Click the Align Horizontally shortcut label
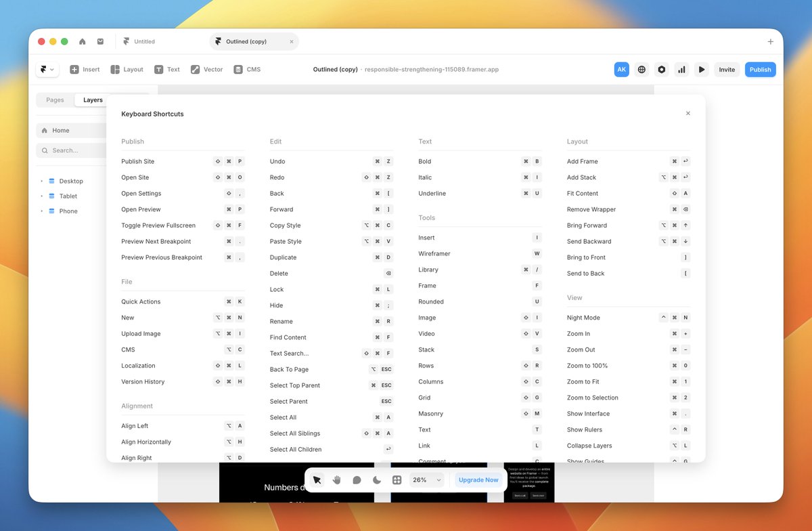812x531 pixels. click(146, 442)
